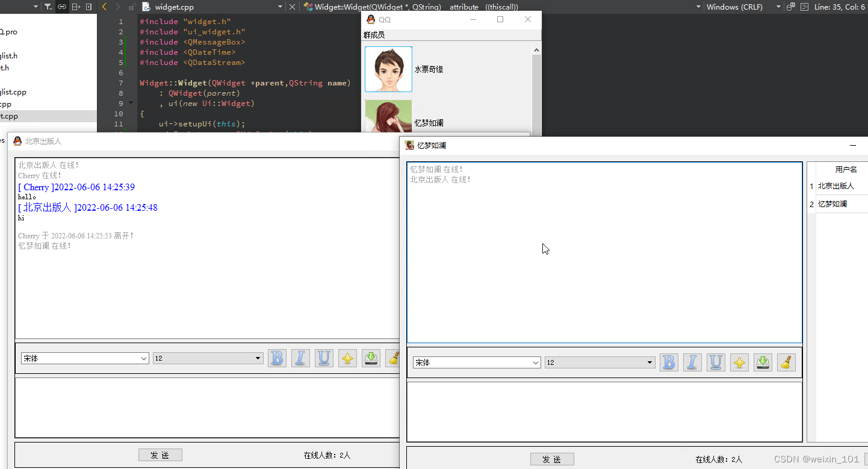The image size is (868, 469).
Task: Open text color picker in 忆梦如澜 chat
Action: [739, 362]
